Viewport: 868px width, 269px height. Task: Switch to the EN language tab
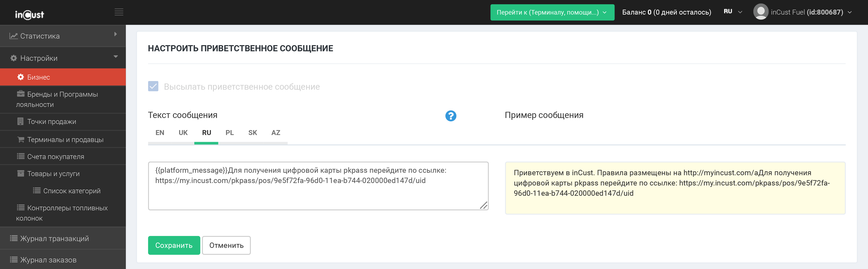(160, 133)
